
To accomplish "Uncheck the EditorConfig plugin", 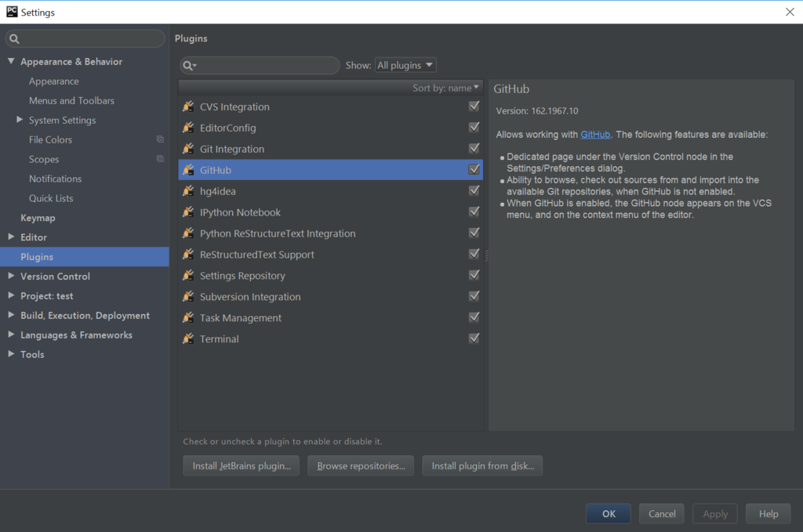I will point(474,127).
